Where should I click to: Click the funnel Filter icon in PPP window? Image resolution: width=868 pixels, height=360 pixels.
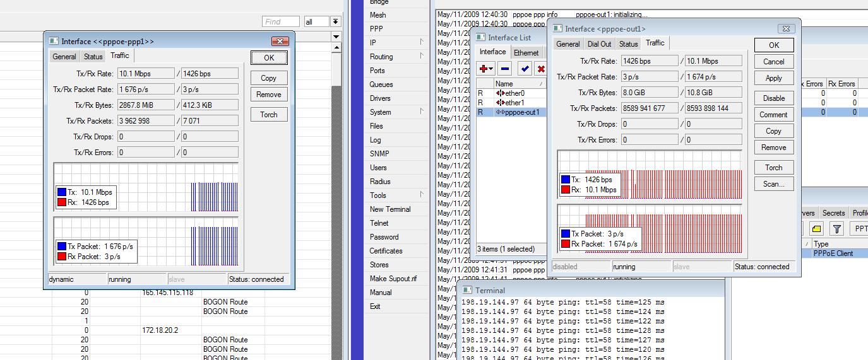(836, 229)
